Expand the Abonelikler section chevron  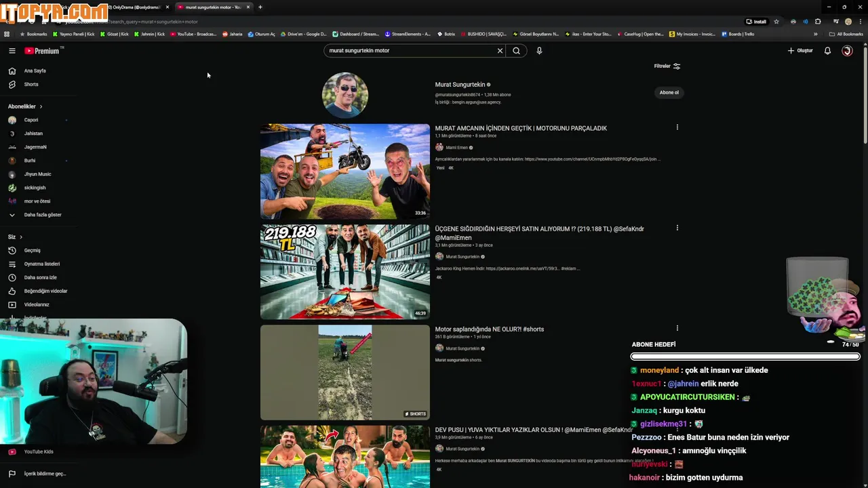tap(41, 106)
